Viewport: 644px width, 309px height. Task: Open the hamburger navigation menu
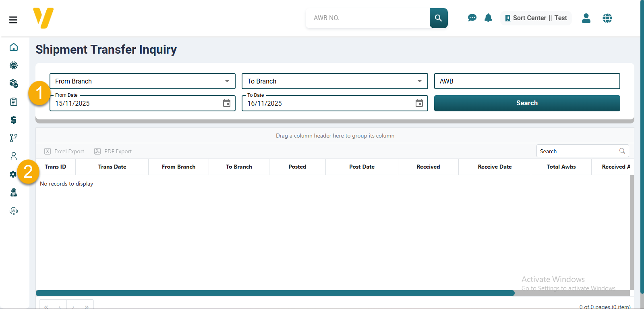(x=13, y=20)
